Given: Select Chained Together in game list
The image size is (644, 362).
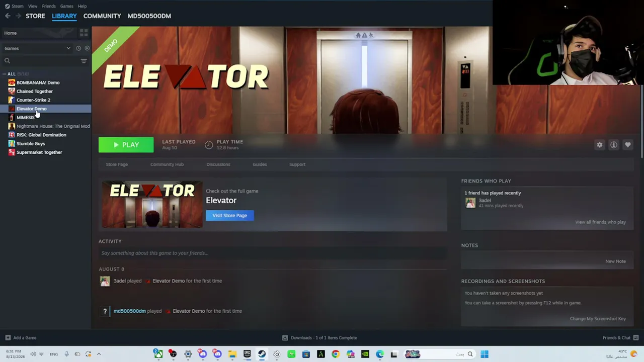Looking at the screenshot, I should coord(34,91).
